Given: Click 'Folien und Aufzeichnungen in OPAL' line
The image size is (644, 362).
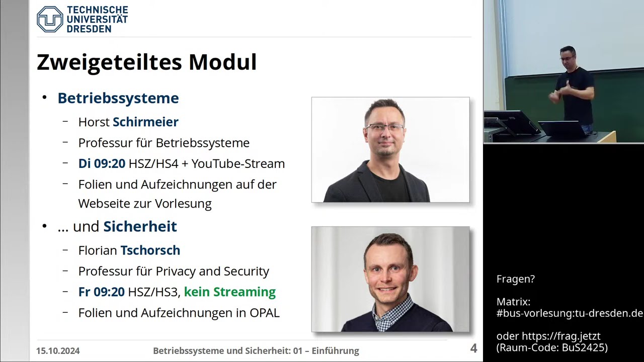Looking at the screenshot, I should [179, 313].
